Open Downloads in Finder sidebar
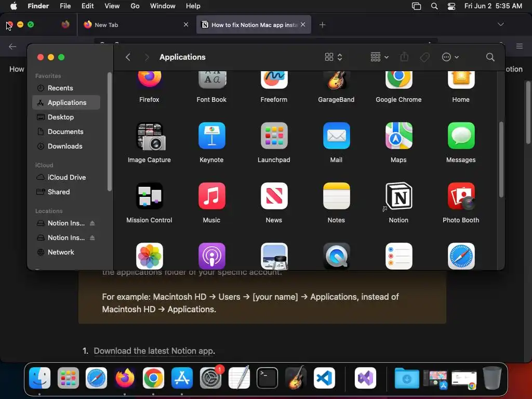 coord(66,146)
